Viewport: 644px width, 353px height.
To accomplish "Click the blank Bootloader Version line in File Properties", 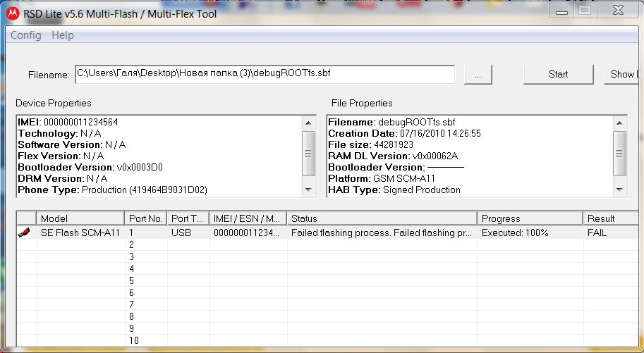I will (396, 167).
